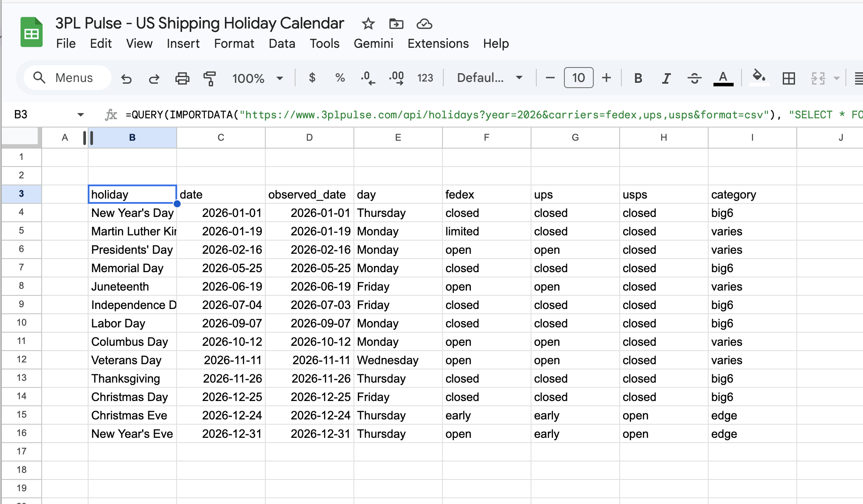
Task: Activate the Paint format tool
Action: [210, 78]
